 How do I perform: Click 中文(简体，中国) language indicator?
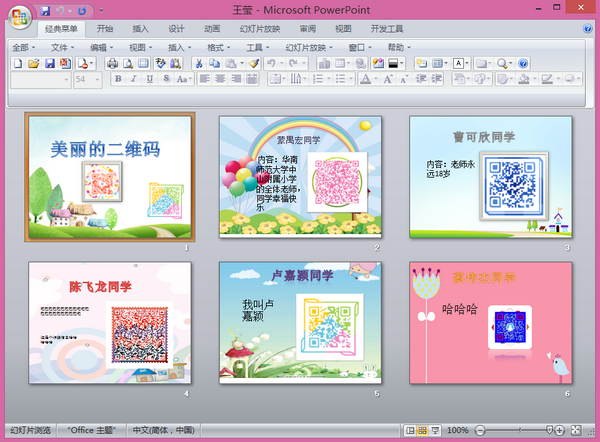click(163, 431)
